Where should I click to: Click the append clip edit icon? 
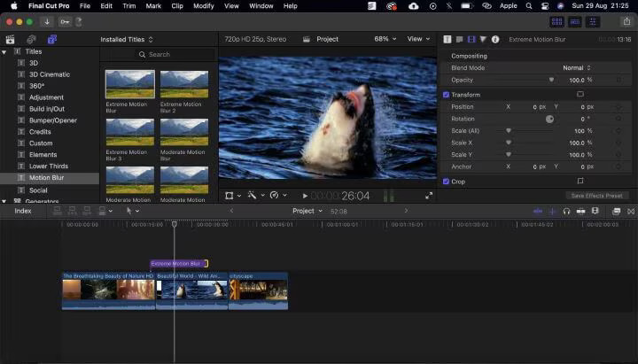[x=87, y=211]
